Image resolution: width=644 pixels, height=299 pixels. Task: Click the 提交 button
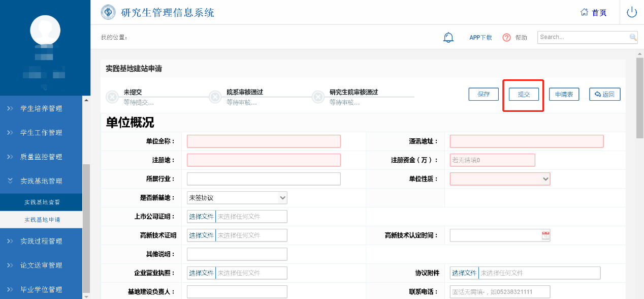point(524,95)
